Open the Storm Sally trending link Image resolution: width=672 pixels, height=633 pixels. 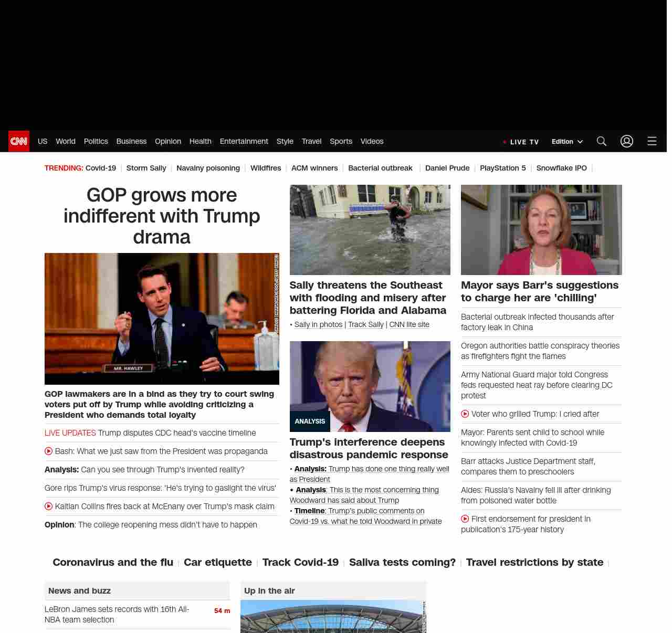(x=146, y=168)
